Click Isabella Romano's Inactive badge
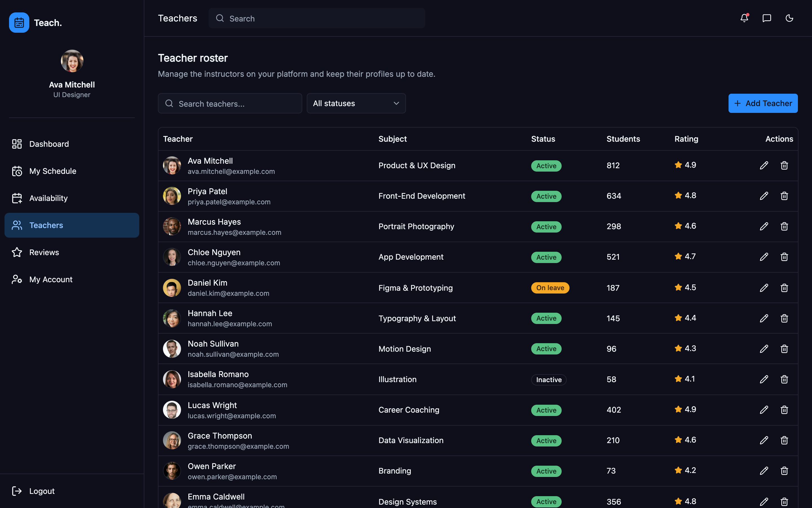The height and width of the screenshot is (508, 812). click(x=549, y=380)
